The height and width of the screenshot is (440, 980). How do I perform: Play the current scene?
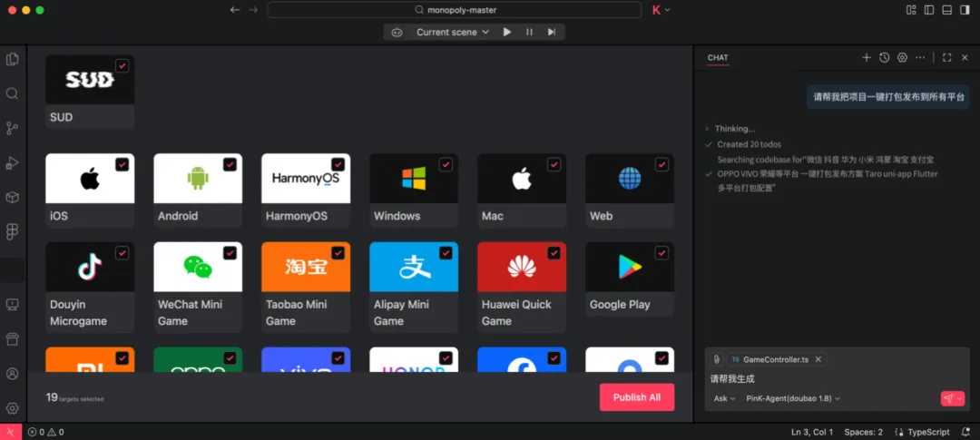coord(507,32)
